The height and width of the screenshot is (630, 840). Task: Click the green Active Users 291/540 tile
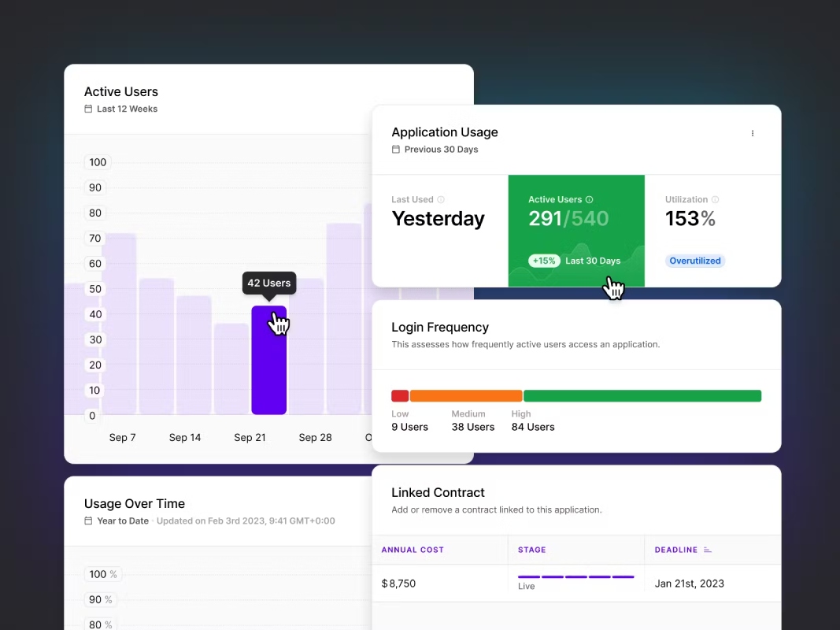(x=576, y=231)
